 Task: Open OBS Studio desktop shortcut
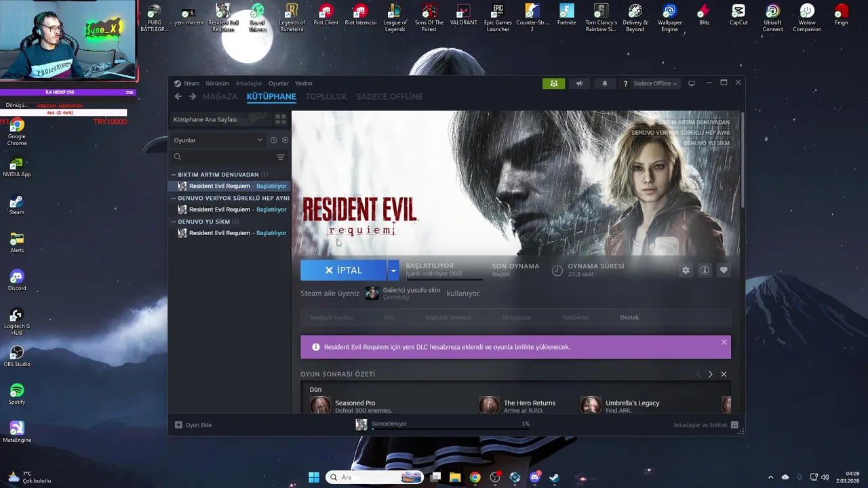17,357
